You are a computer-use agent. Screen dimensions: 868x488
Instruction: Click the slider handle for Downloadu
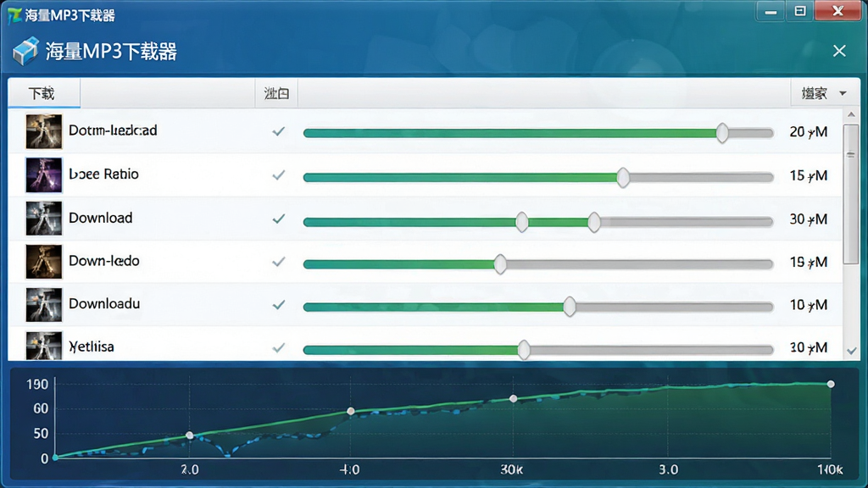(x=569, y=307)
